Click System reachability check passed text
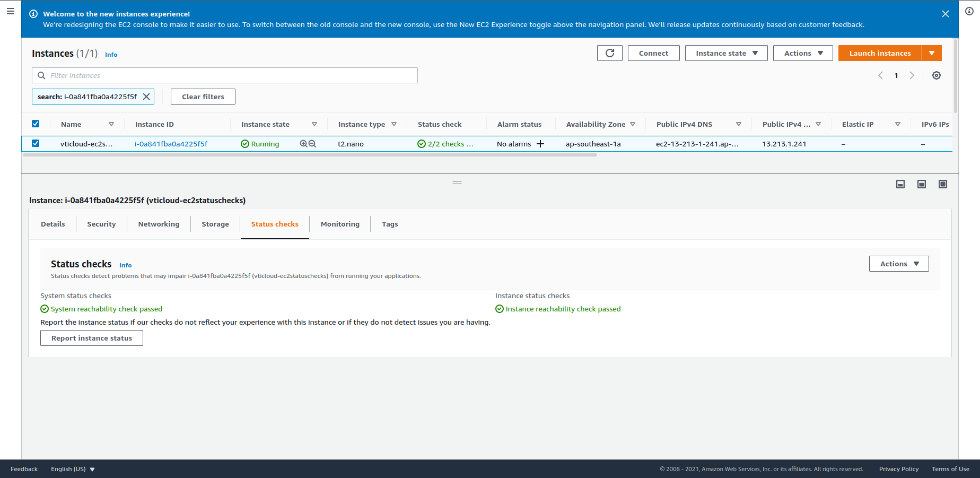980x478 pixels. 107,309
